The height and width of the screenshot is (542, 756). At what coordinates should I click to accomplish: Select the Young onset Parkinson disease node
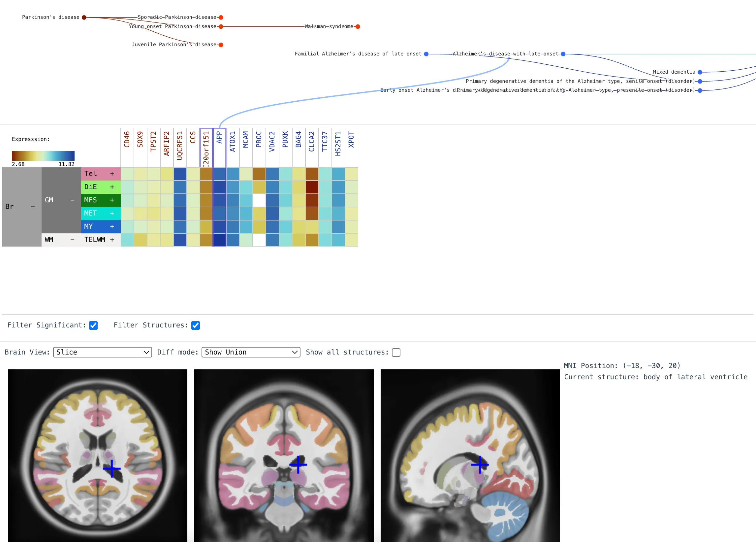tap(221, 27)
